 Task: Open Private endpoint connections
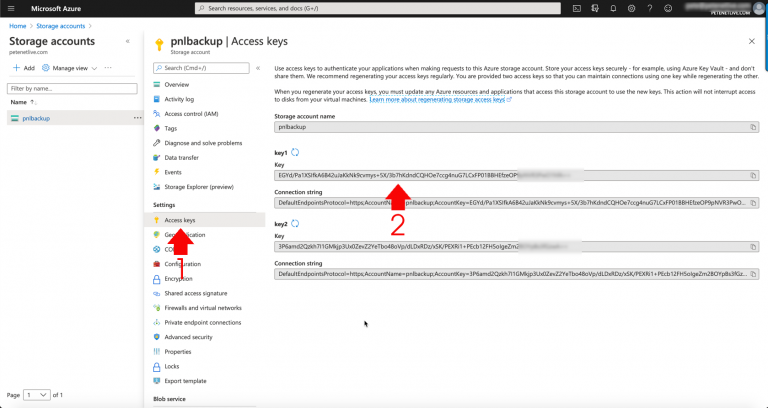(205, 323)
